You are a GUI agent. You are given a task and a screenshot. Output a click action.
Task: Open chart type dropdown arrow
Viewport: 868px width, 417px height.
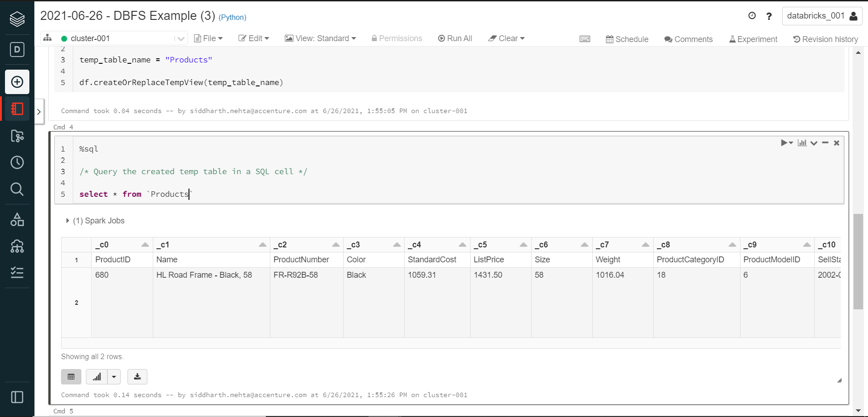tap(114, 376)
